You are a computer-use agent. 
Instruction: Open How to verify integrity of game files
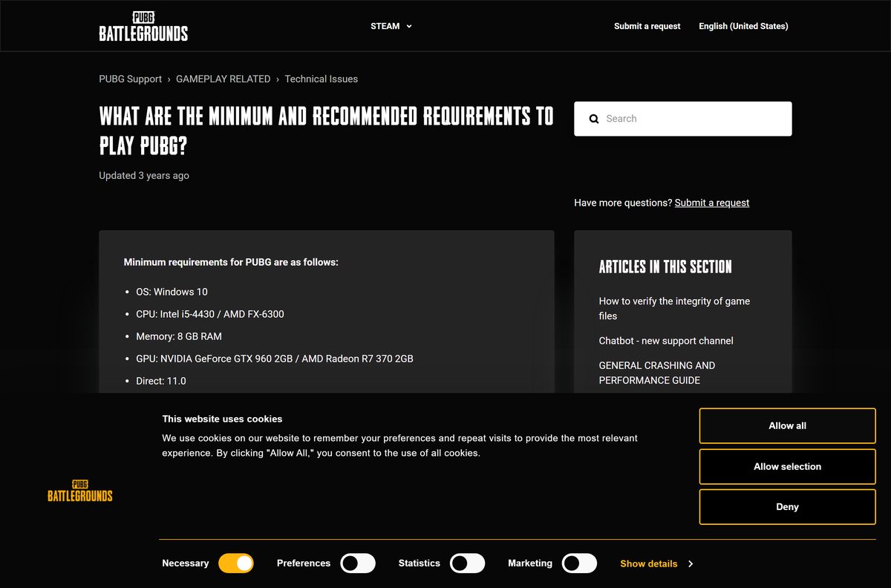(674, 308)
